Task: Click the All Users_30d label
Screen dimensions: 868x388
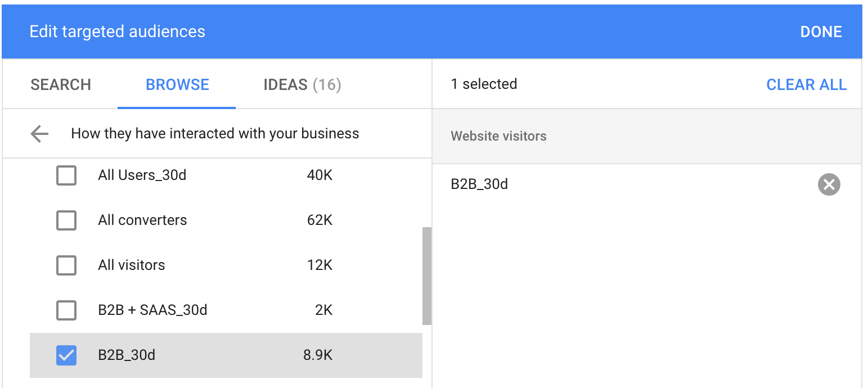Action: point(142,175)
